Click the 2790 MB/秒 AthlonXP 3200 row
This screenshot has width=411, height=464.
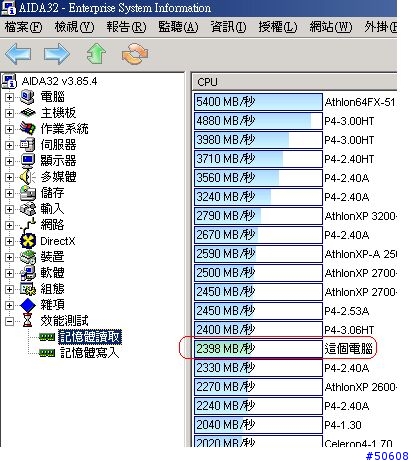click(x=295, y=216)
